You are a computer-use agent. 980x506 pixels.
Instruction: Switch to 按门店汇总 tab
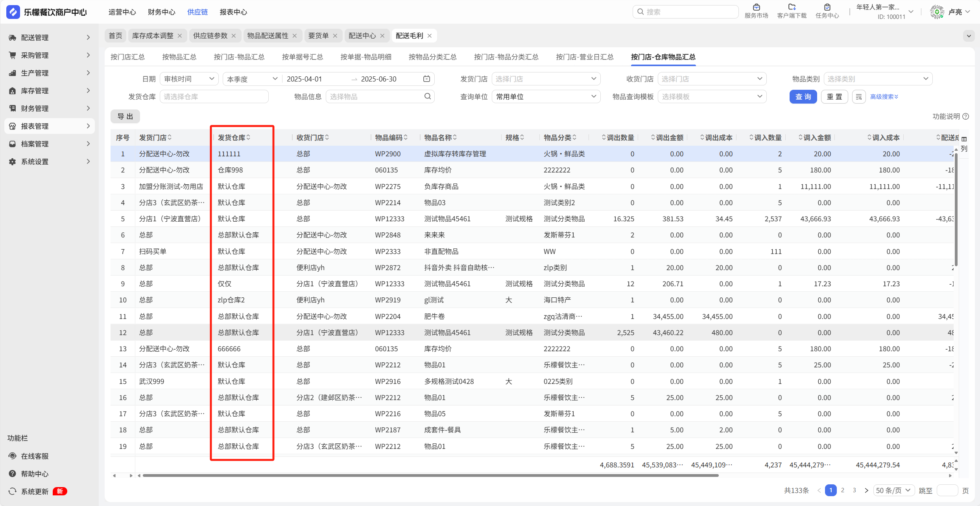(127, 57)
